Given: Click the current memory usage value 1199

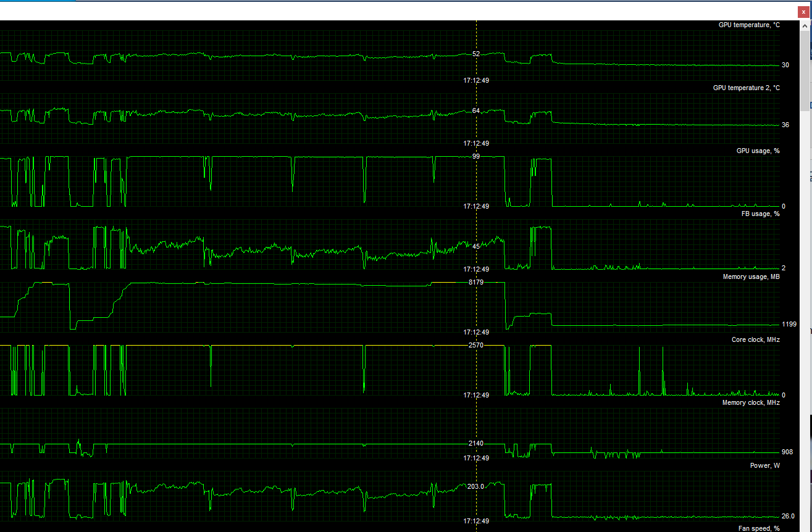Looking at the screenshot, I should tap(789, 324).
